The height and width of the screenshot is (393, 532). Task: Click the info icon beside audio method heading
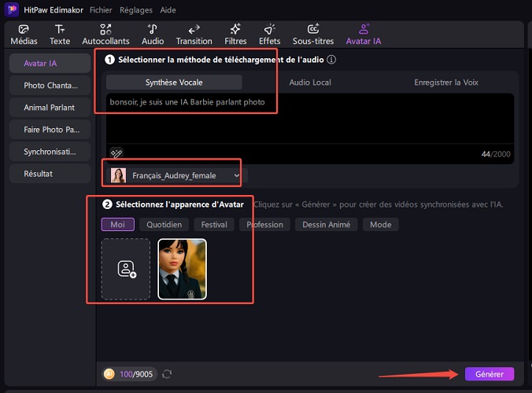click(x=331, y=60)
